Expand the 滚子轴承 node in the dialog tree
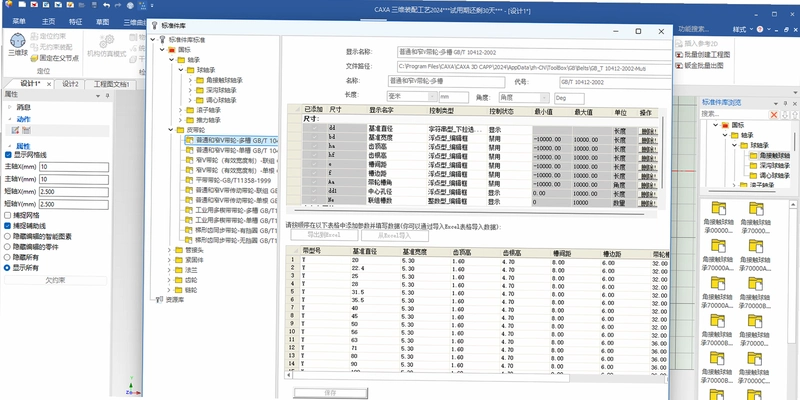Screen dimensions: 800x400 [180, 110]
